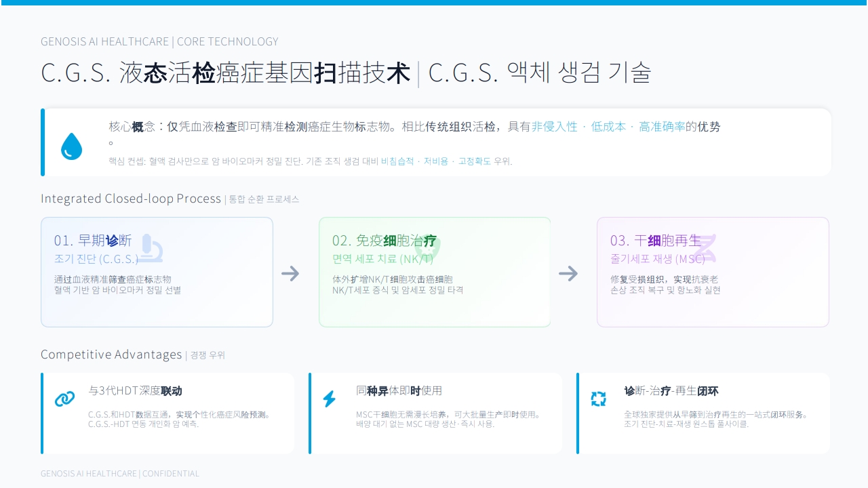Viewport: 868px width, 488px height.
Task: Click the GENOSIS AI HEALTHCARE | CONFIDENTIAL footer
Action: tap(120, 474)
